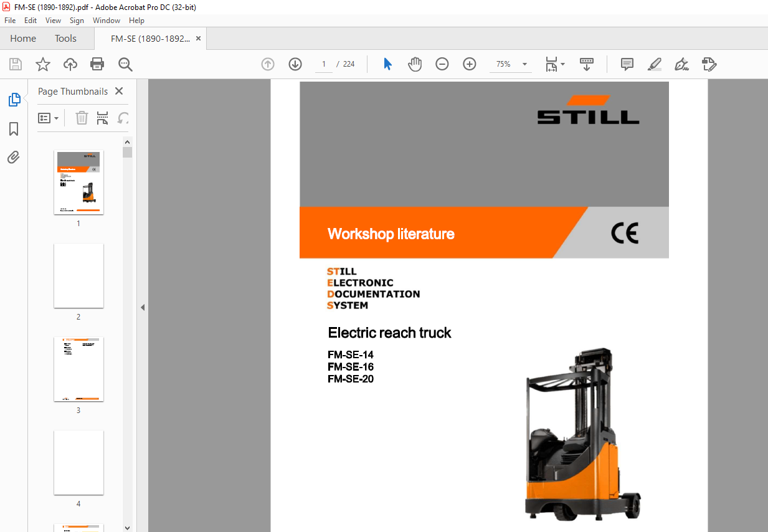The height and width of the screenshot is (532, 768).
Task: Open the Edit menu
Action: coord(31,21)
